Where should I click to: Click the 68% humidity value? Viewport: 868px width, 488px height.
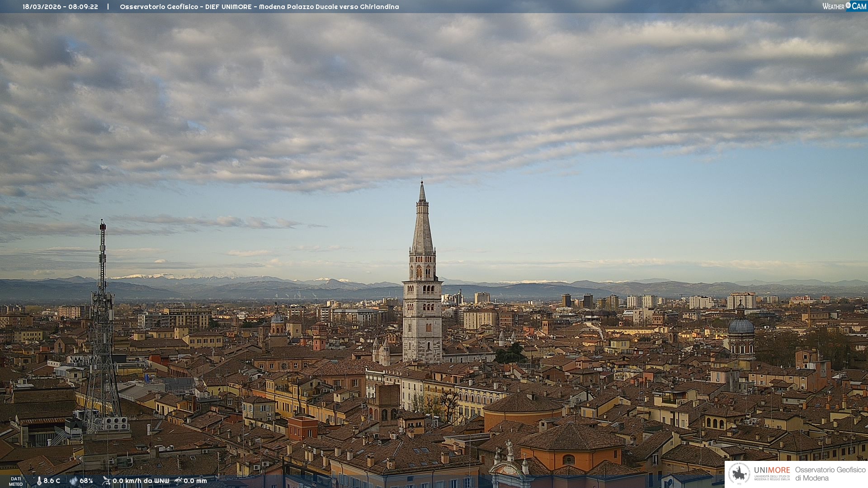click(86, 481)
